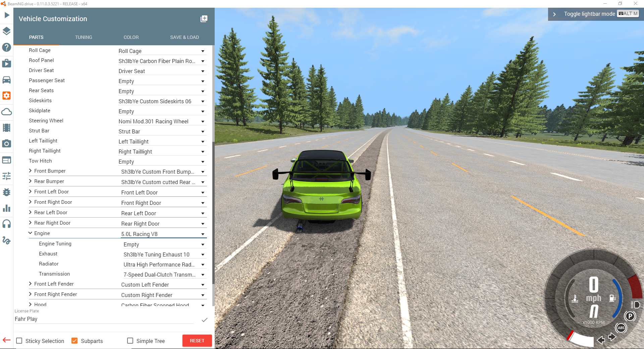The image size is (644, 349).
Task: Confirm license plate with checkmark icon
Action: [204, 320]
